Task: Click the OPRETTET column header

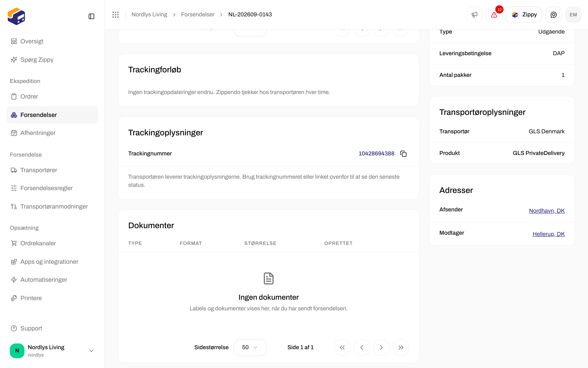Action: point(338,243)
